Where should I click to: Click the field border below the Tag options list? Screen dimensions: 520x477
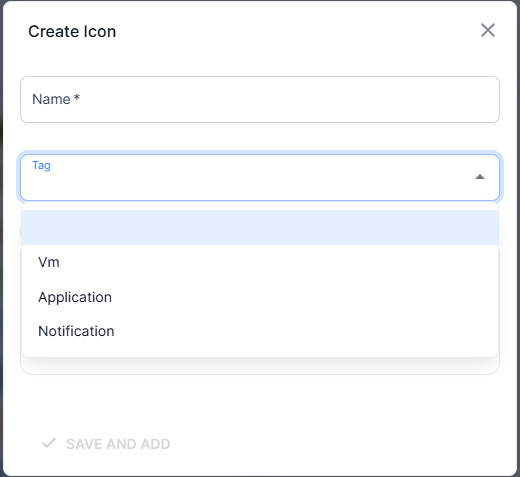point(260,370)
